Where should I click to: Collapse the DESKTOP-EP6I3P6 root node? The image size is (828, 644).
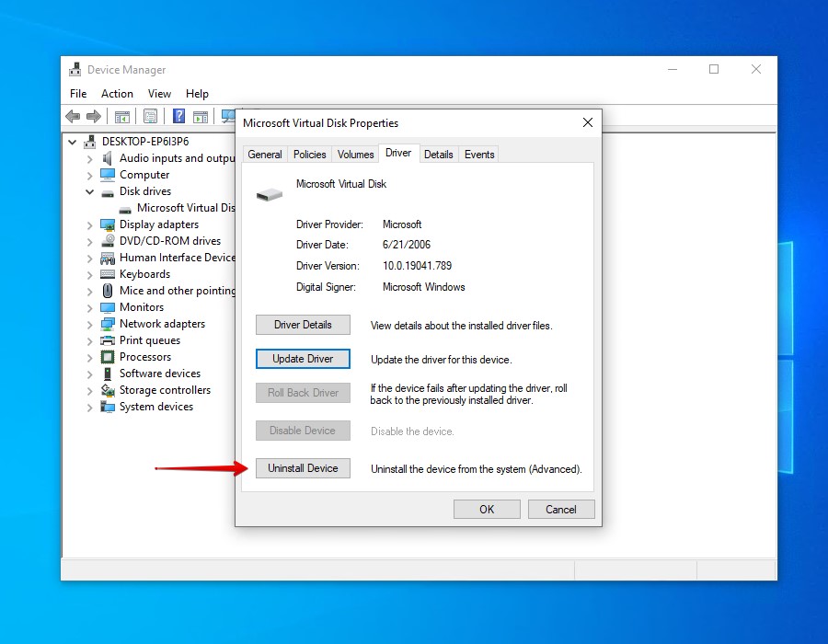tap(73, 142)
